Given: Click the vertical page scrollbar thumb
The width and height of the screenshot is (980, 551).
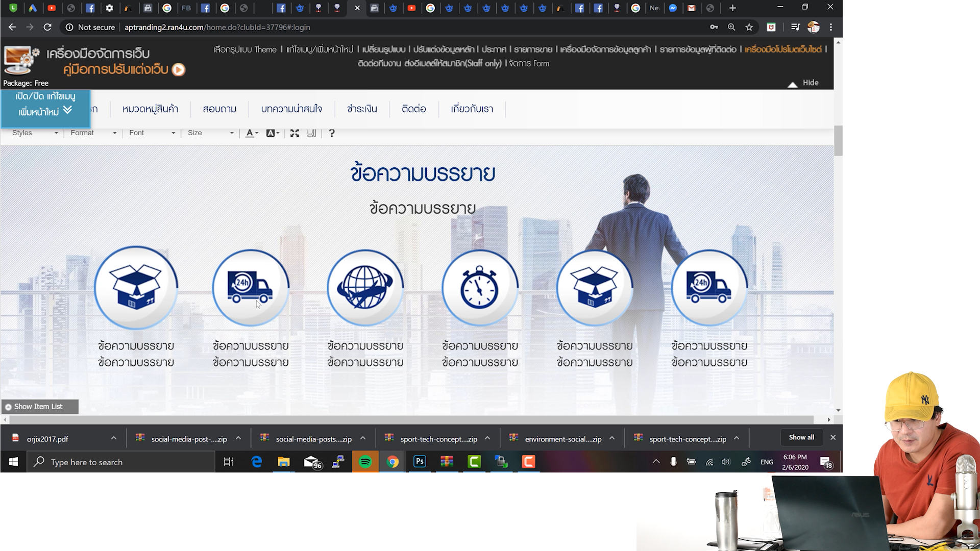Looking at the screenshot, I should (838, 140).
